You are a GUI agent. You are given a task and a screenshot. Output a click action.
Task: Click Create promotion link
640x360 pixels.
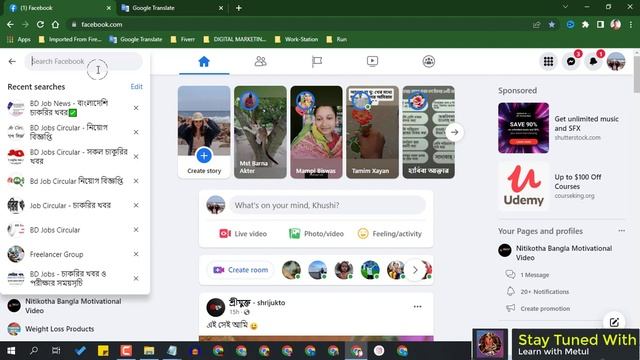545,308
